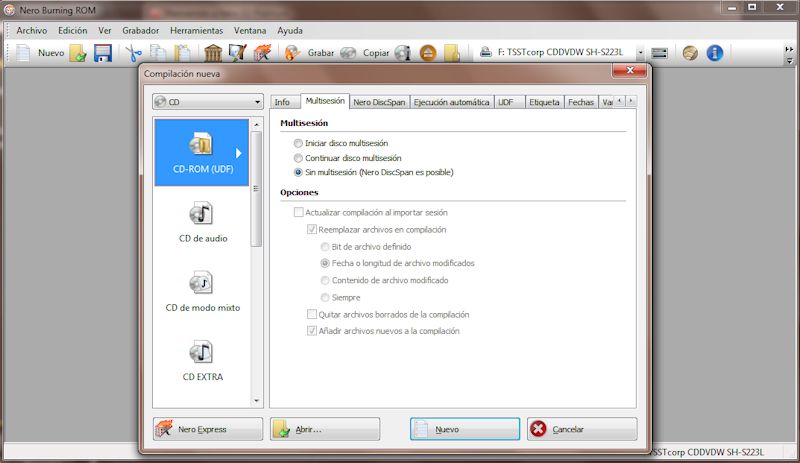The image size is (800, 463).
Task: Open the Etiqueta tab
Action: click(544, 102)
